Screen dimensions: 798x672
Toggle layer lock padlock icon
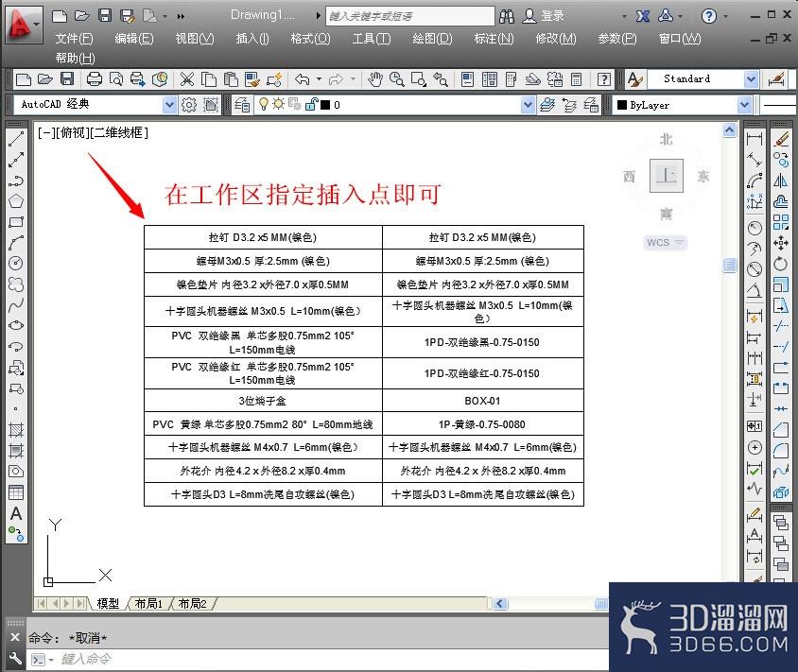[311, 104]
